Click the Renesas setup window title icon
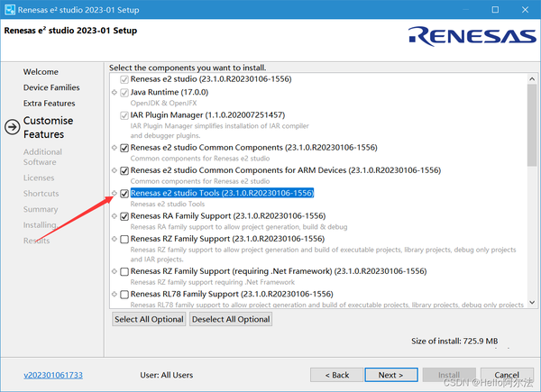 pyautogui.click(x=10, y=10)
